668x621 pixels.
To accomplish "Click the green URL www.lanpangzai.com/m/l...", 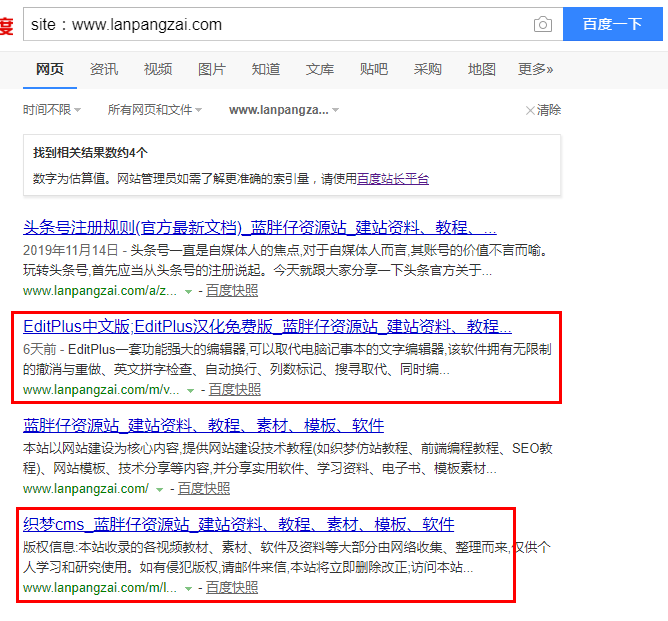I will [100, 587].
